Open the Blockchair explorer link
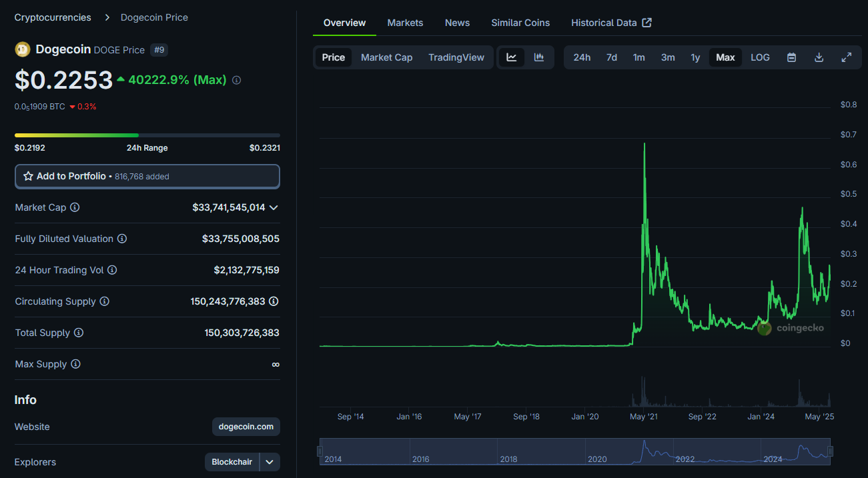 232,462
